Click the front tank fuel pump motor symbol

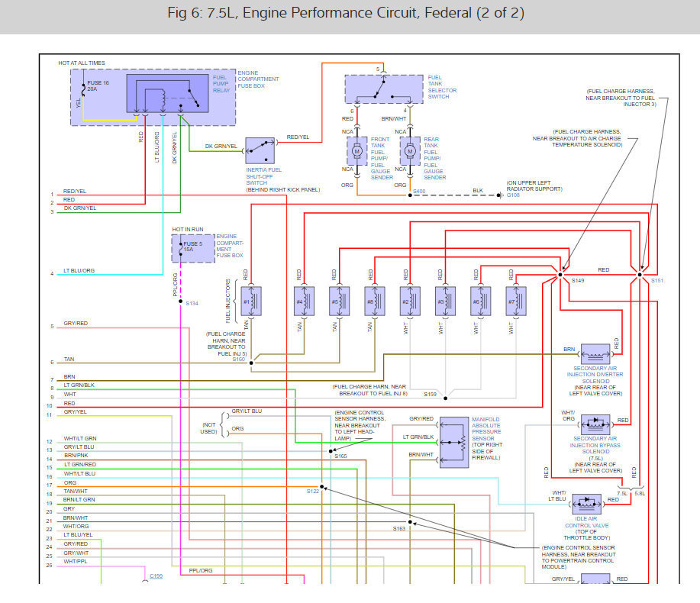click(x=357, y=151)
